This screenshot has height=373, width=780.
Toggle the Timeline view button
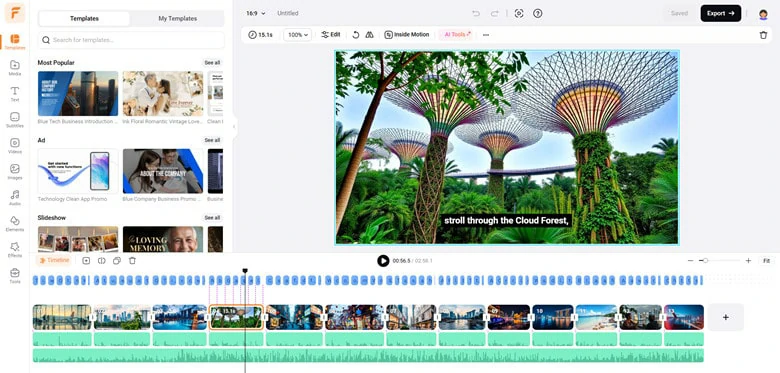tap(54, 261)
